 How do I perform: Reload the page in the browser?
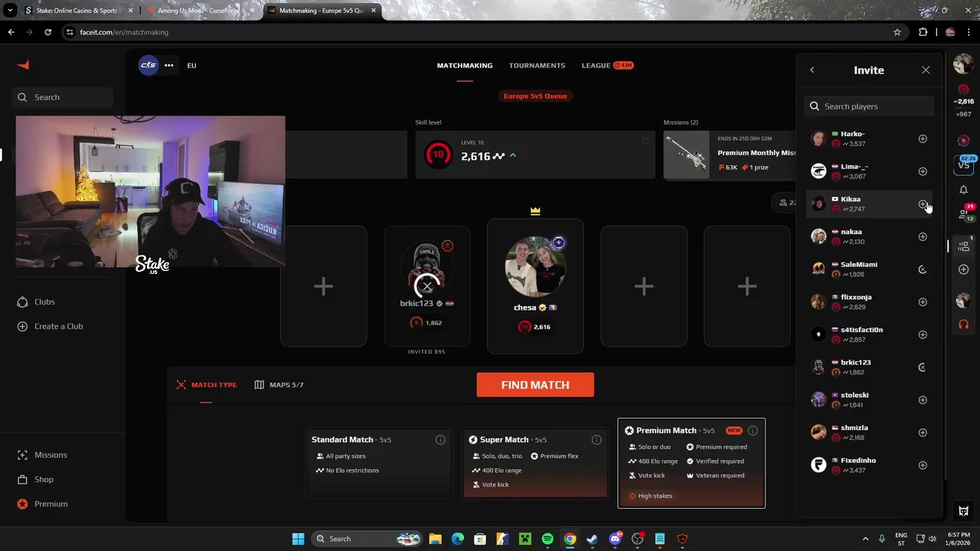tap(47, 32)
